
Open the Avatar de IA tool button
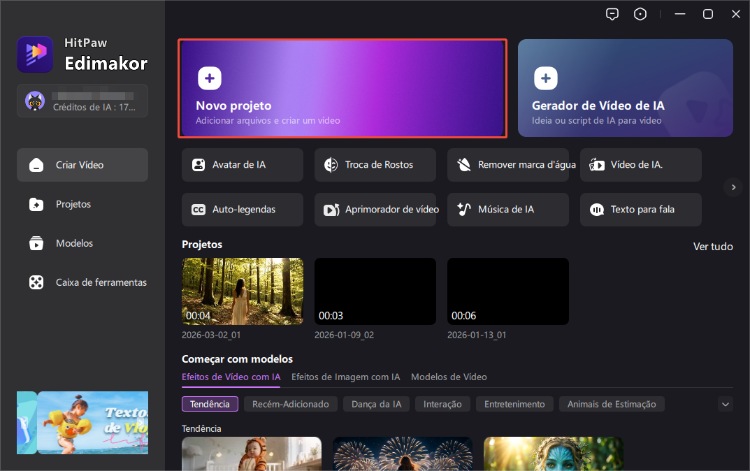242,165
